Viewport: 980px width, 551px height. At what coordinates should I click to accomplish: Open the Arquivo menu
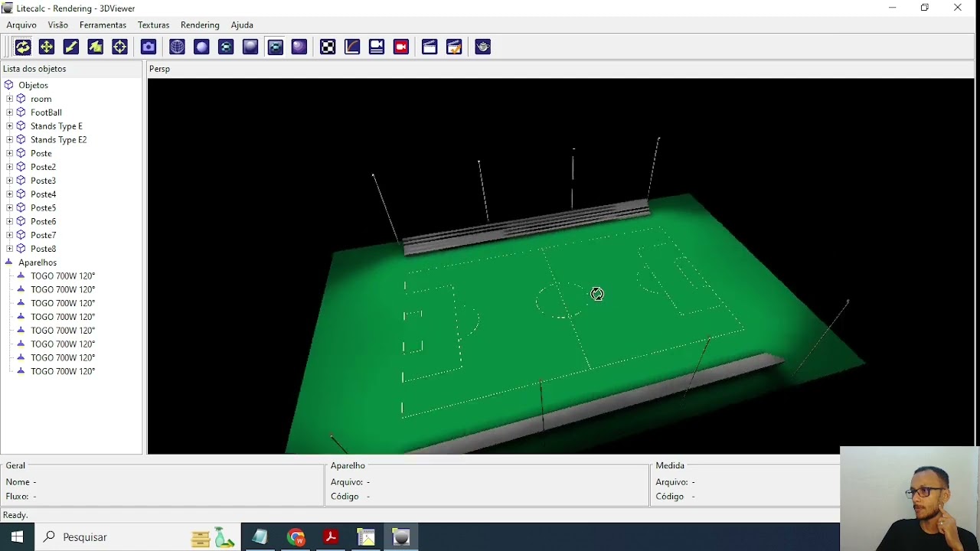tap(21, 25)
